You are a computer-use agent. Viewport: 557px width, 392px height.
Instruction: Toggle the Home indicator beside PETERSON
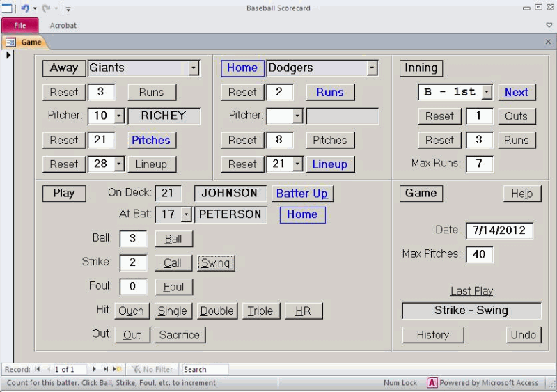[x=302, y=214]
